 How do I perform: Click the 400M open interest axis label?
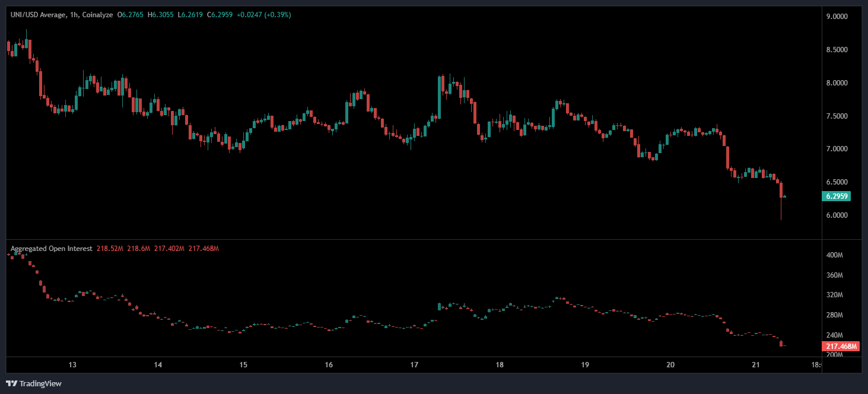[x=835, y=255]
